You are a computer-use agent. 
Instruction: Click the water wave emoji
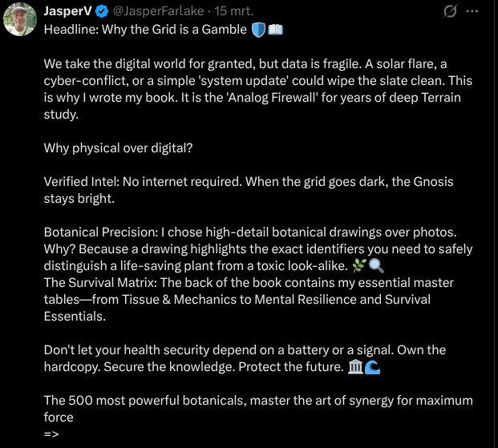[374, 367]
